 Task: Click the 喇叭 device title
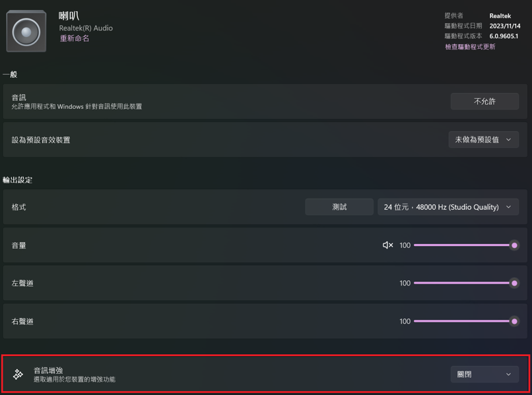coord(69,16)
